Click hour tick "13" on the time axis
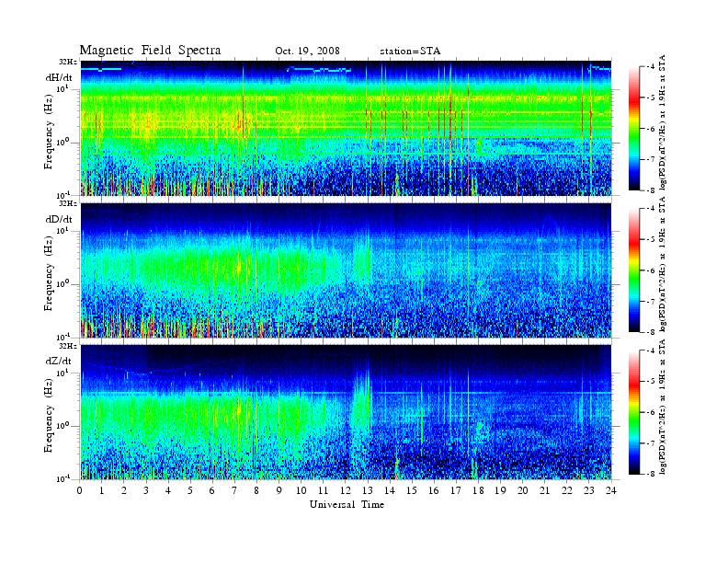The width and height of the screenshot is (728, 563). (368, 490)
